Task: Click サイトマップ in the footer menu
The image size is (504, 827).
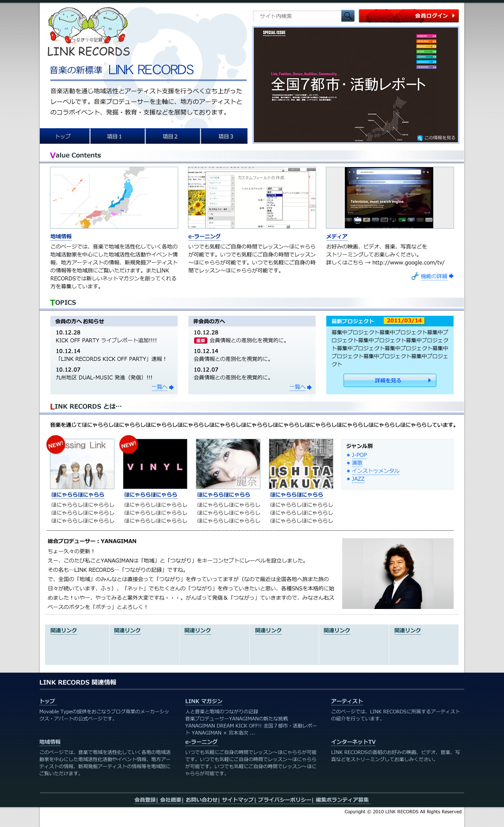Action: (x=238, y=800)
